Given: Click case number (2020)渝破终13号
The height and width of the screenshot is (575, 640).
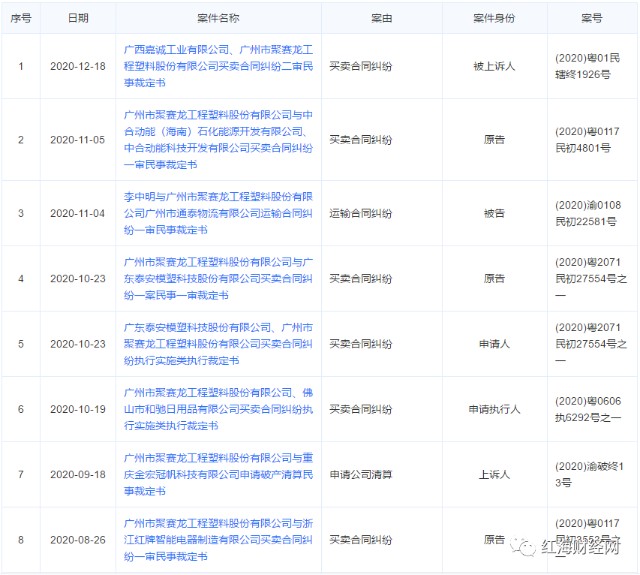Looking at the screenshot, I should tap(589, 474).
